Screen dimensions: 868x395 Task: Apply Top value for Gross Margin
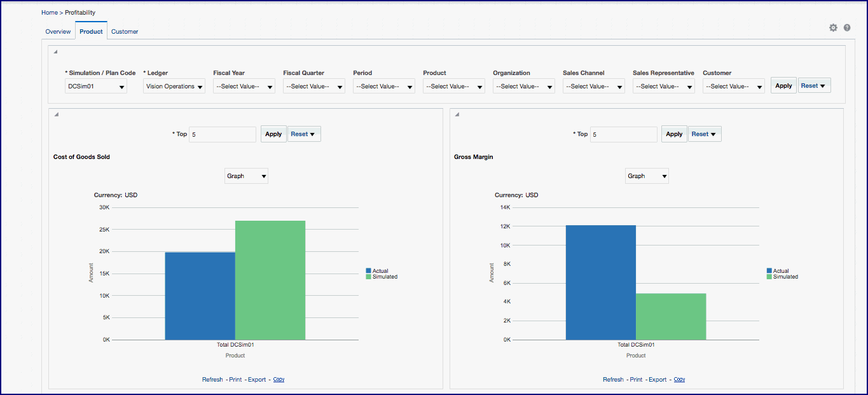(x=674, y=134)
